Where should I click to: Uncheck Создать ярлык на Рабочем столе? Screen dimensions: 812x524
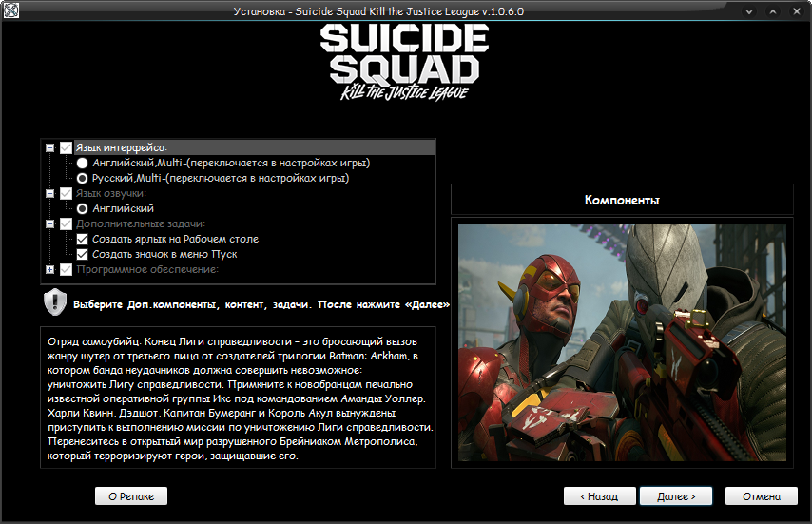click(x=82, y=240)
